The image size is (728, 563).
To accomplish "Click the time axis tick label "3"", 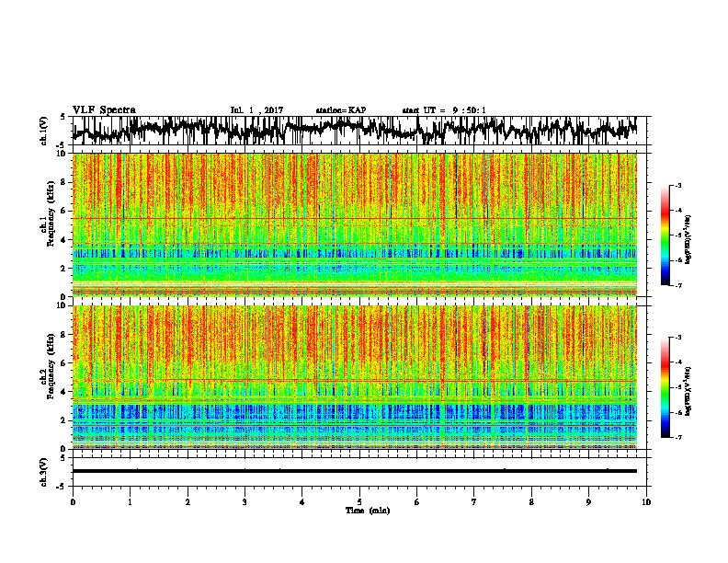I will pyautogui.click(x=245, y=502).
